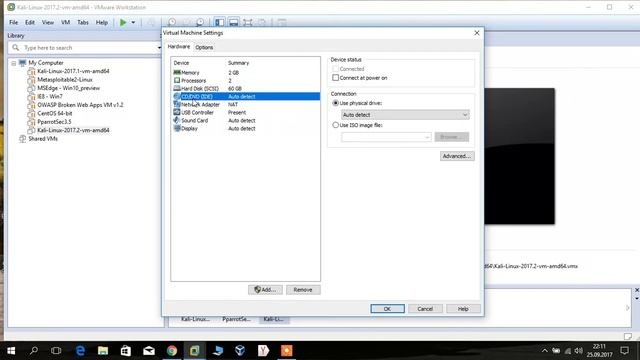Open the File menu
The height and width of the screenshot is (360, 640).
(13, 22)
